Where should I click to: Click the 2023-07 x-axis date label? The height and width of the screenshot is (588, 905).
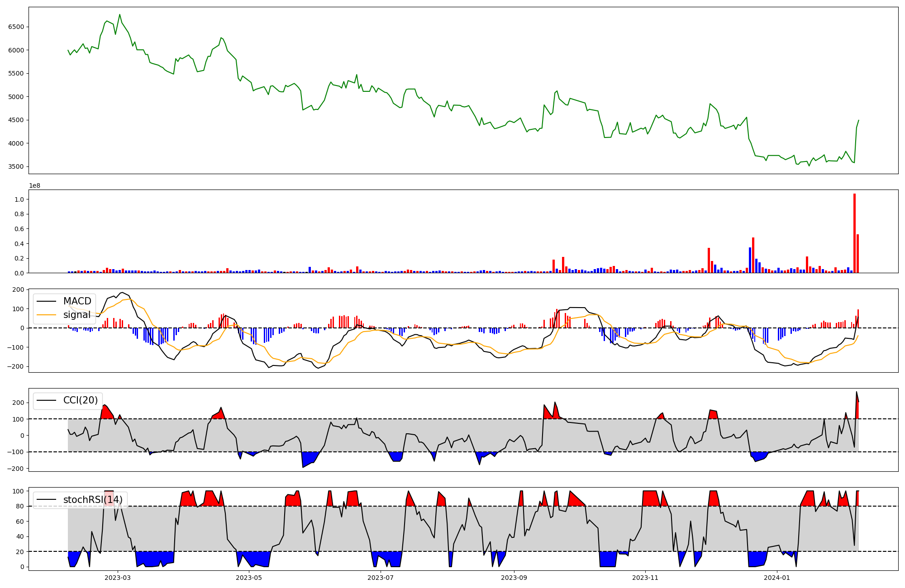click(x=381, y=578)
